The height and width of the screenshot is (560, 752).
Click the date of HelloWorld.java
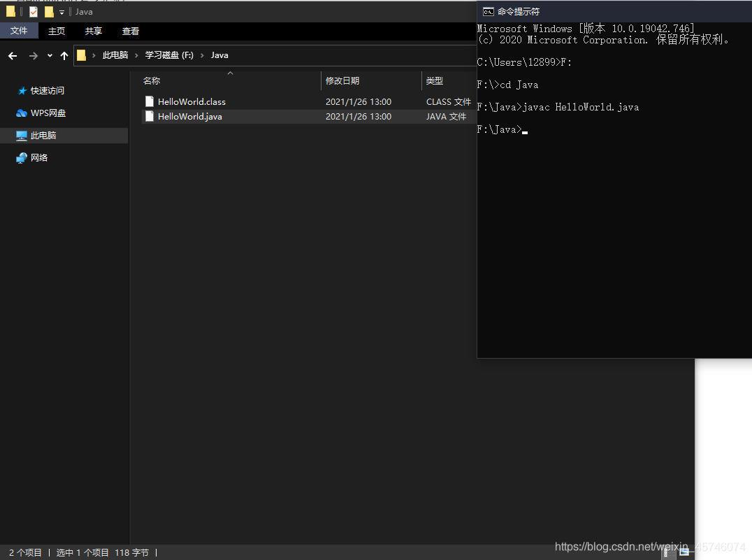coord(359,117)
